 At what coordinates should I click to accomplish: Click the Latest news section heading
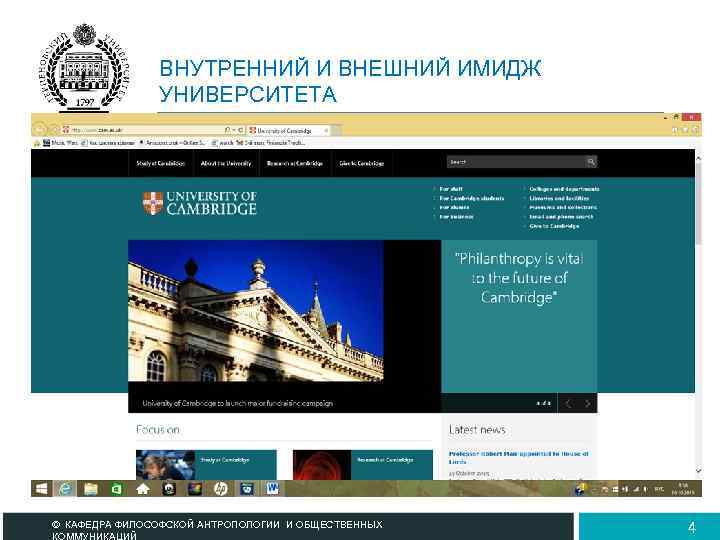tap(477, 430)
